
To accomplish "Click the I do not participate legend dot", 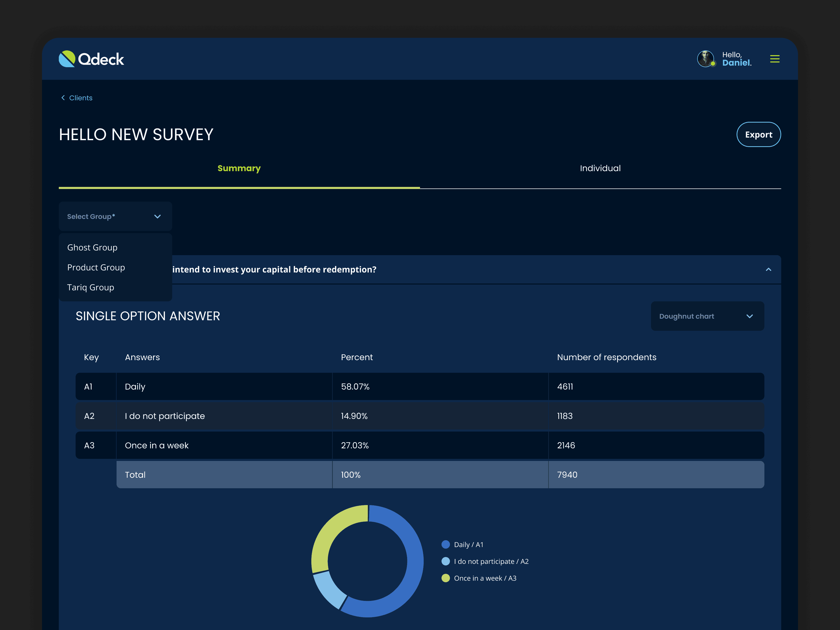I will (445, 561).
